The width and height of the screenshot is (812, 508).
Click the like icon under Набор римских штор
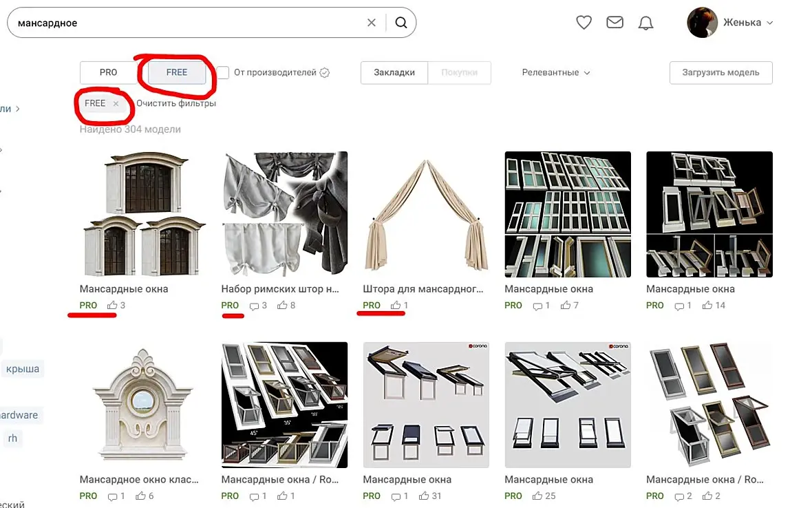[x=282, y=305]
